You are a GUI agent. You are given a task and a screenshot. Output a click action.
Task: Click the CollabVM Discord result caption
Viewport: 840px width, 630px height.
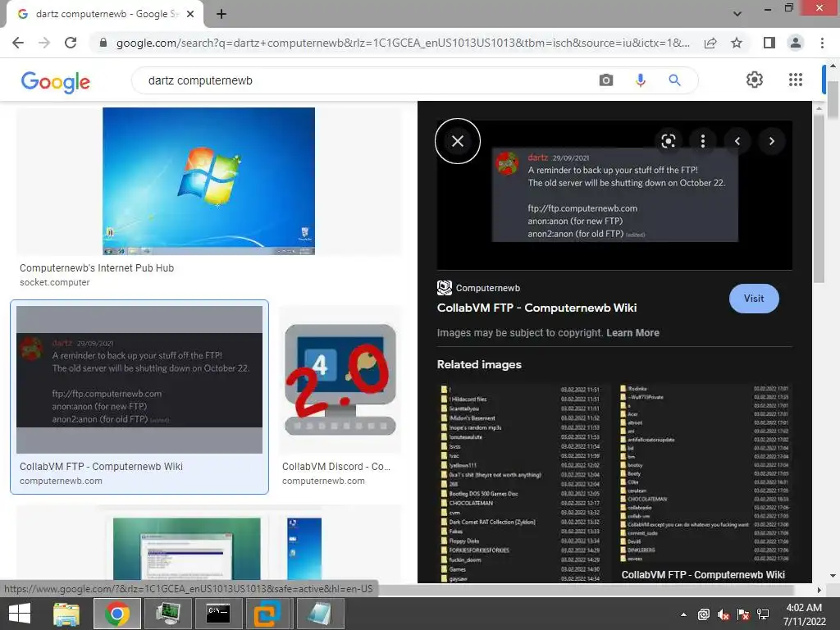336,467
